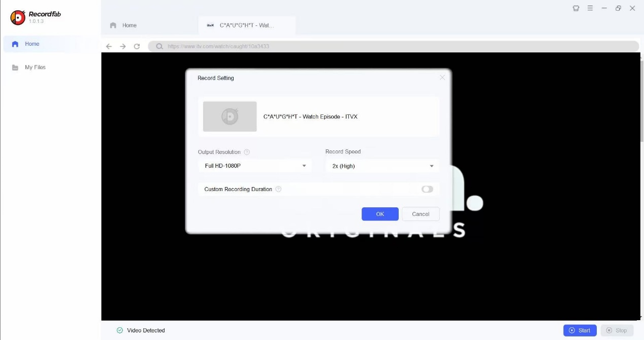
Task: Click the Output Resolution label
Action: [219, 152]
